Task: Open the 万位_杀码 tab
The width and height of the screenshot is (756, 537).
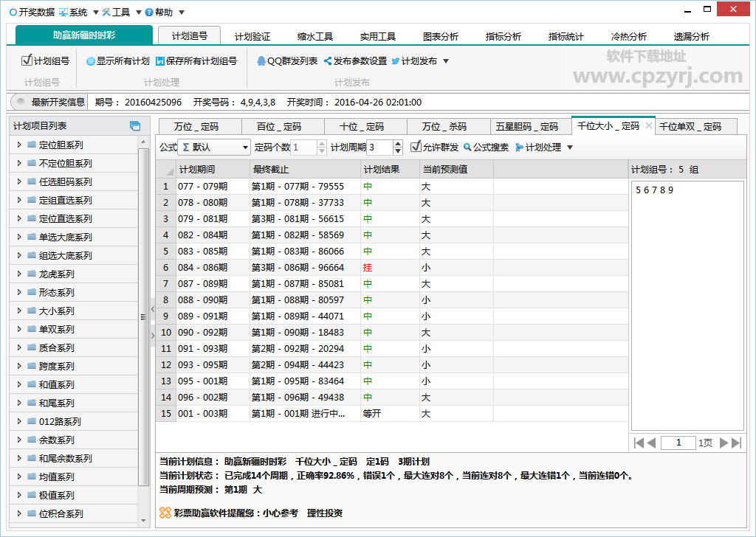Action: tap(448, 126)
